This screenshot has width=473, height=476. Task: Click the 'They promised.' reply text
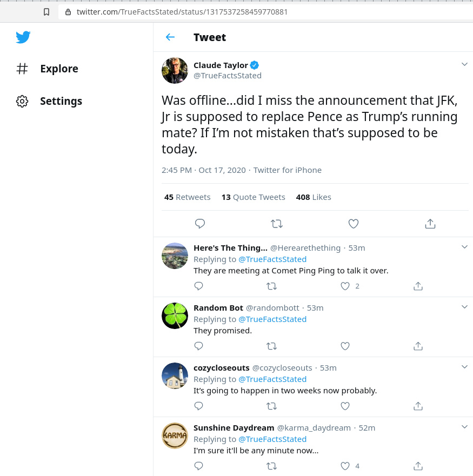(223, 331)
